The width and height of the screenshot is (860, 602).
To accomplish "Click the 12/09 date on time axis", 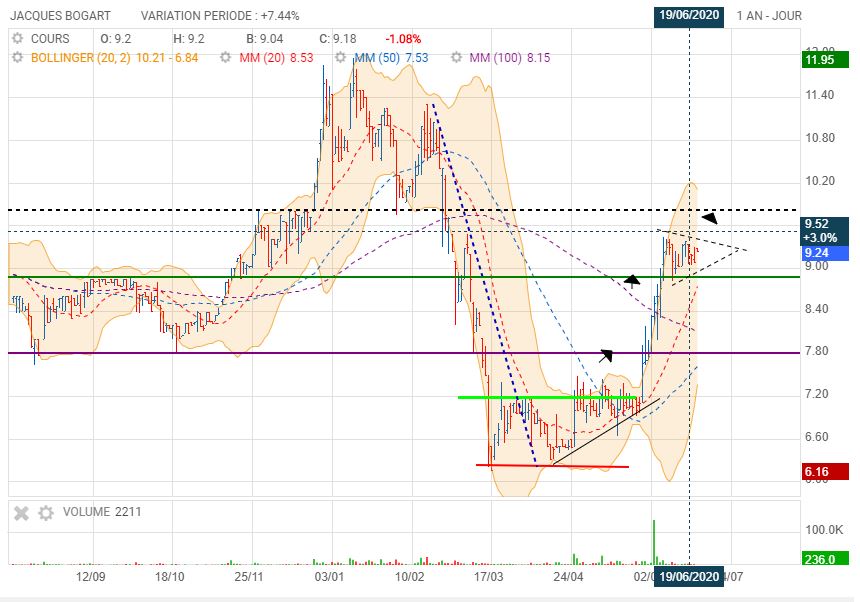I will (x=90, y=577).
